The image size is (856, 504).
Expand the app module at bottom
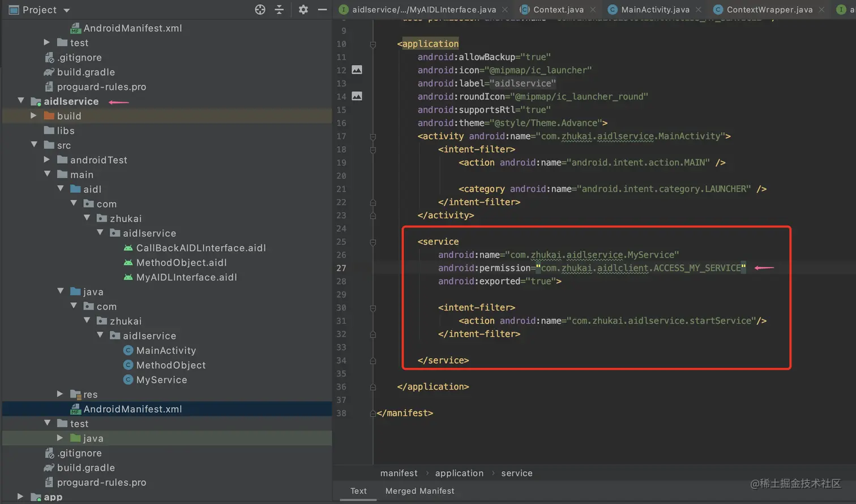[21, 497]
